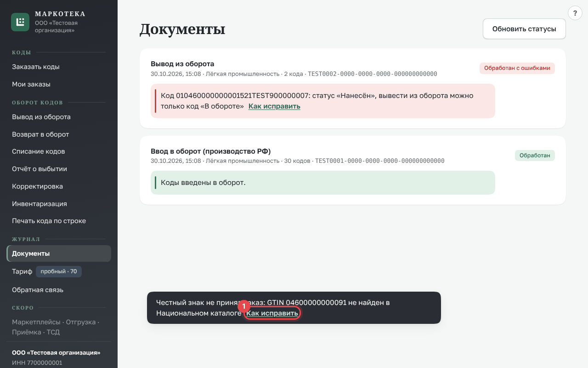Open Корректировка sidebar item
Screen dimensions: 588x368
[x=59, y=186]
